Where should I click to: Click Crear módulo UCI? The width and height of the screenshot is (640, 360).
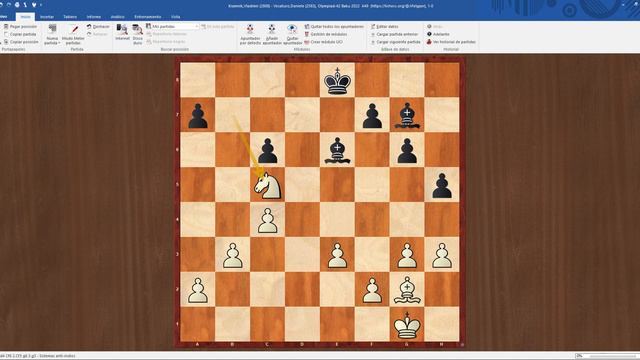coord(323,42)
